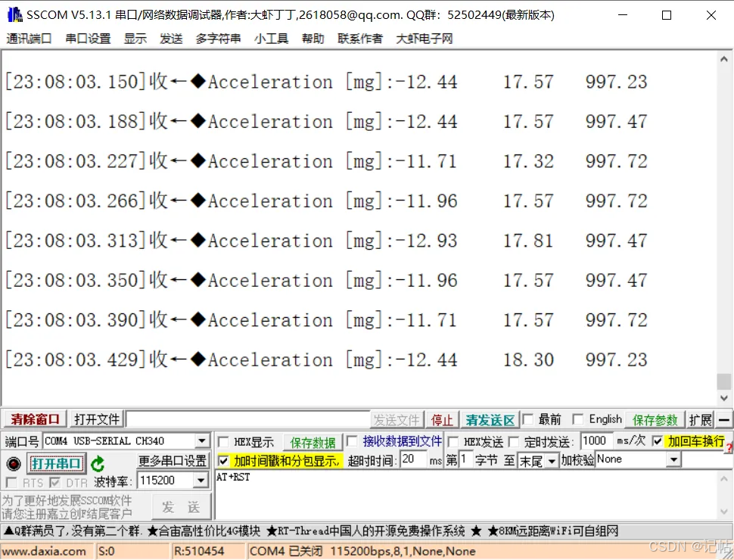
Task: Click the red port status indicator
Action: point(14,464)
